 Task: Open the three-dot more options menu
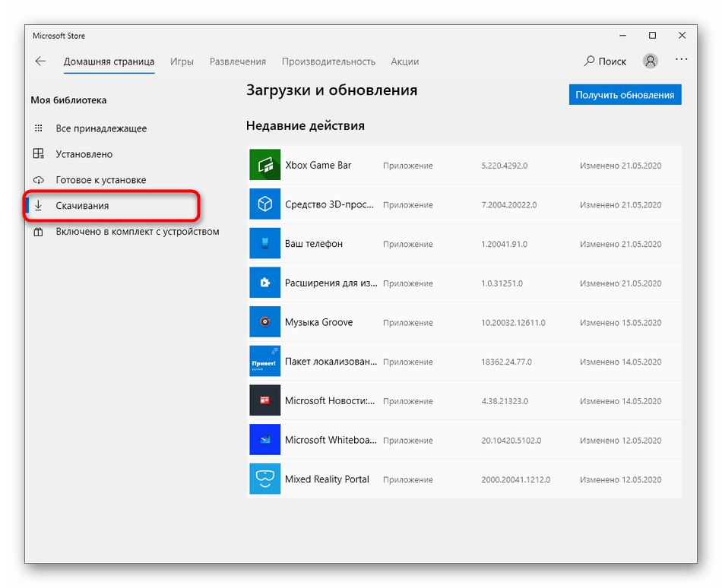(x=681, y=61)
